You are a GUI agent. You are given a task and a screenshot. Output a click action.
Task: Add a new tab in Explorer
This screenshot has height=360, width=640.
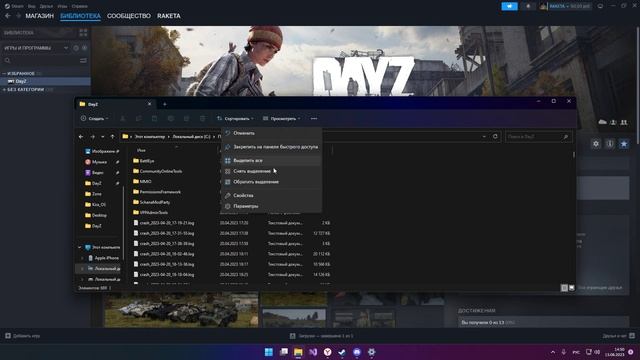pyautogui.click(x=164, y=104)
